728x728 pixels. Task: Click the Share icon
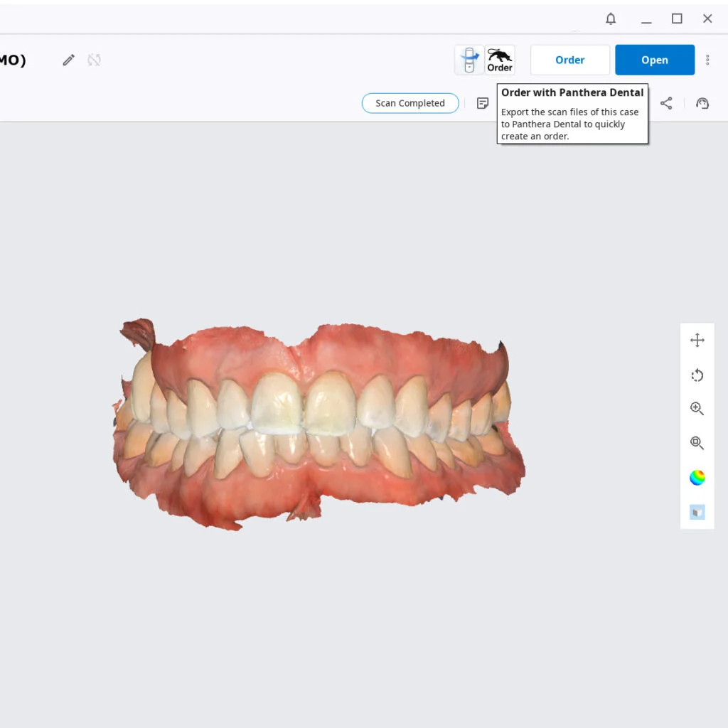[x=666, y=103]
